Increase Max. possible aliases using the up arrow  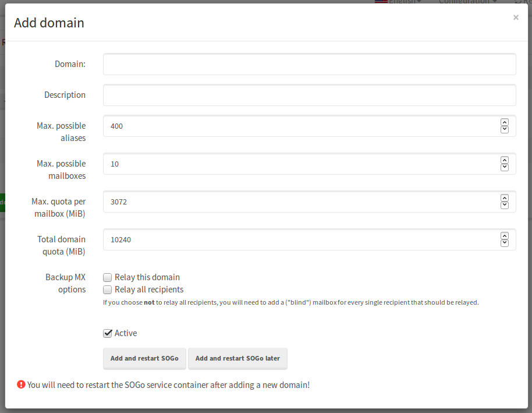pos(504,122)
